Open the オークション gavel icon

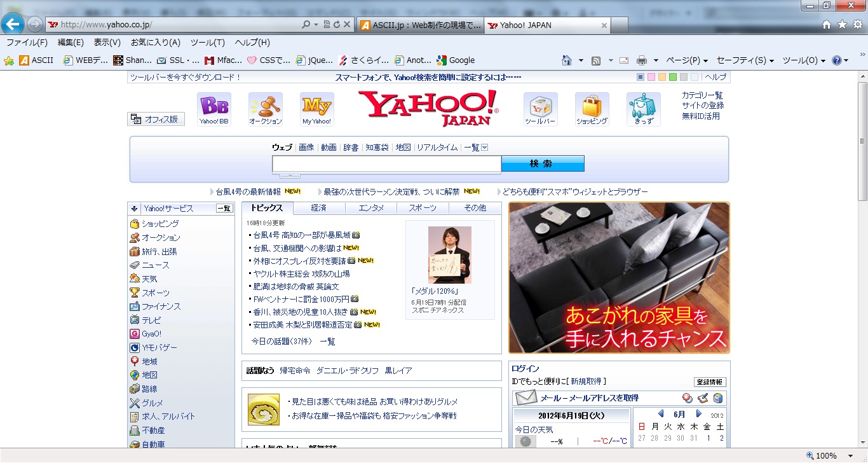click(x=266, y=109)
